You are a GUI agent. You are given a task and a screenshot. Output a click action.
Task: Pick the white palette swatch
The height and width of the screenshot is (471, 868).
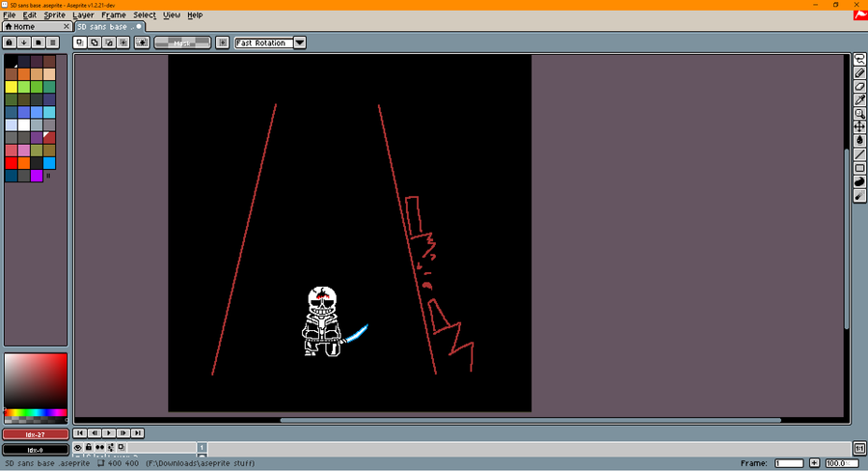tap(24, 125)
